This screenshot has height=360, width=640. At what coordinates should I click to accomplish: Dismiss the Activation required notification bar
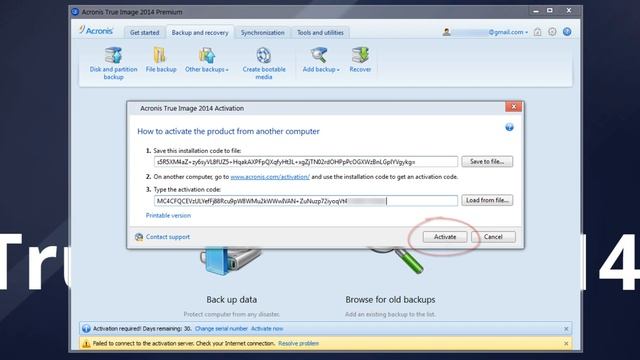(x=566, y=329)
